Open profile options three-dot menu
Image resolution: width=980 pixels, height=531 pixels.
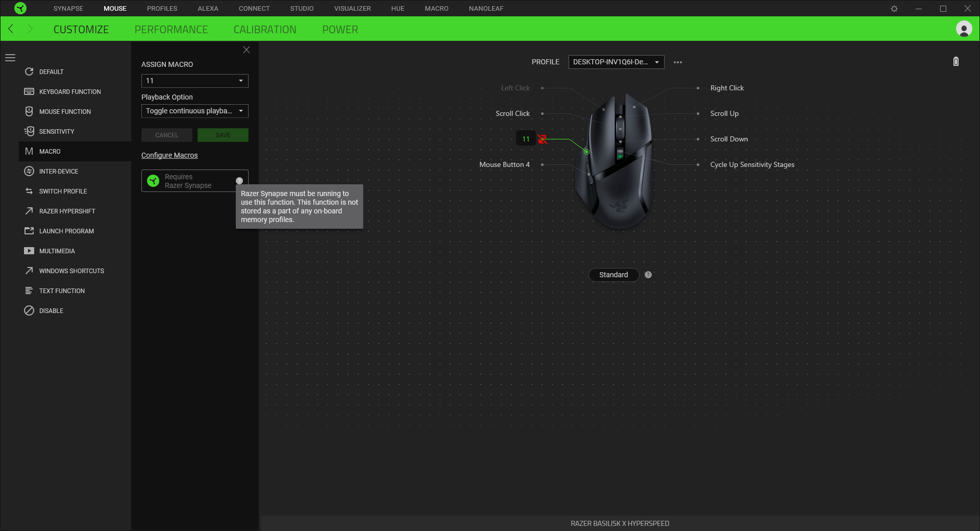tap(678, 62)
